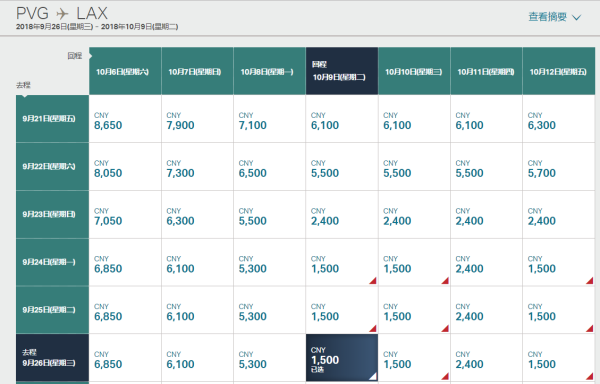
Task: Pick the CNY 5,700 fare on 9月22日 row
Action: pos(559,166)
